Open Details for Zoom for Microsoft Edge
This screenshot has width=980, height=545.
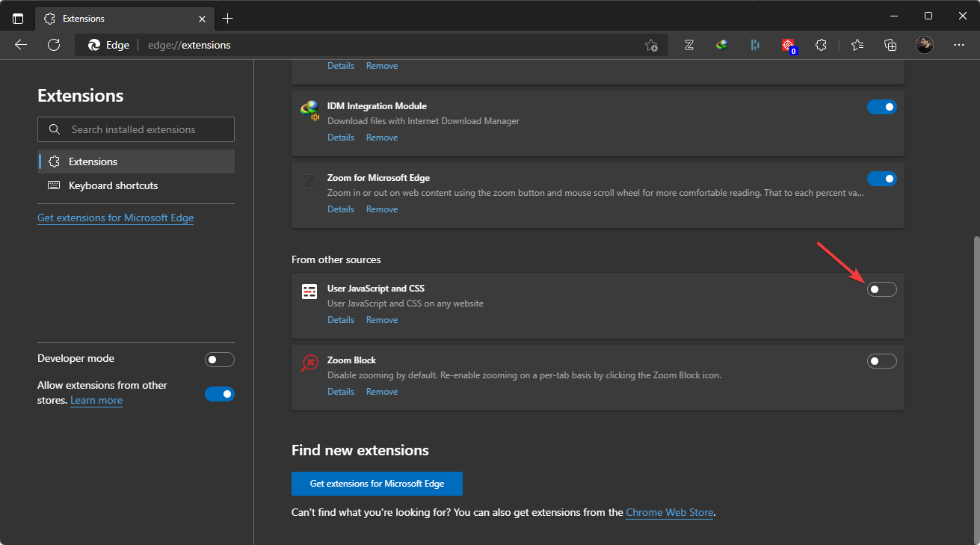pos(341,209)
